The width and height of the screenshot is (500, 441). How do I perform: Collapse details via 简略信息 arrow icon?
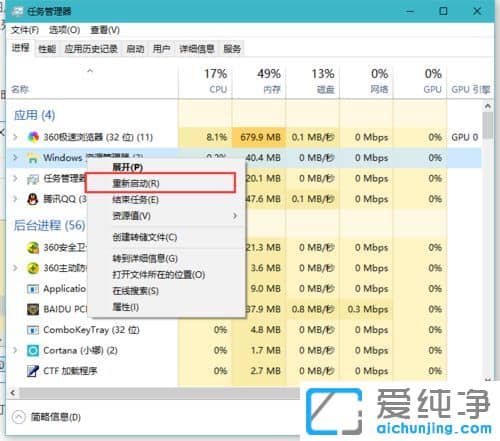19,417
